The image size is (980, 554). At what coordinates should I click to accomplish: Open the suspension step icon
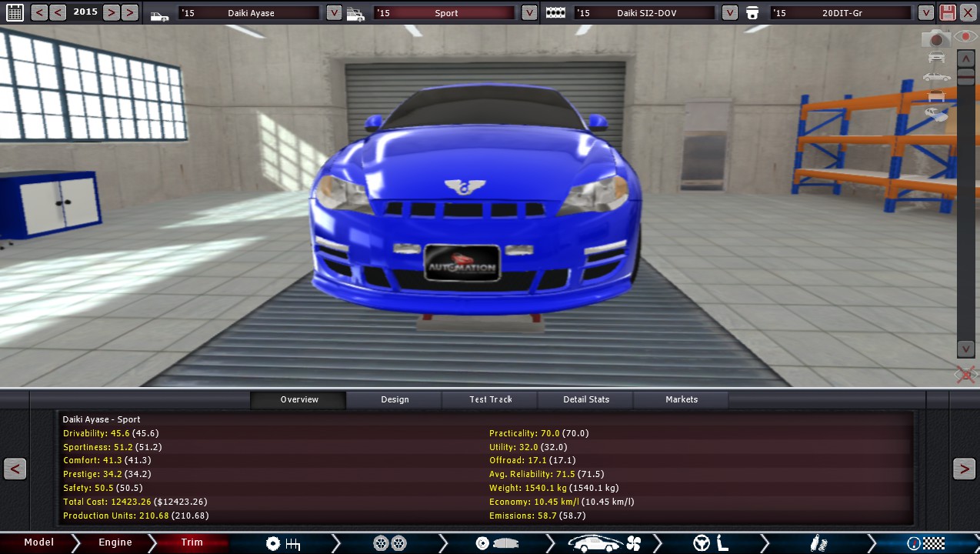coord(819,543)
